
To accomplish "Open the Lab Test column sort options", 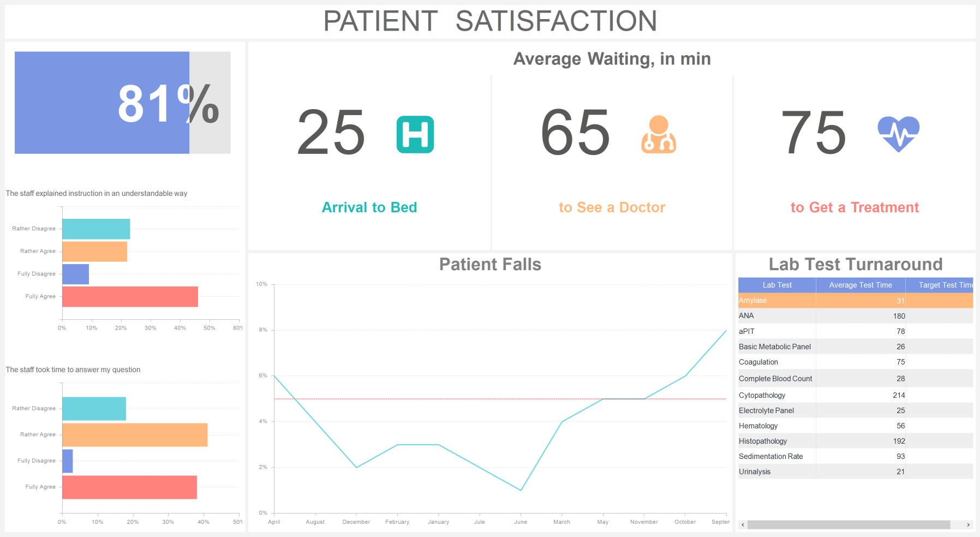I will tap(776, 284).
